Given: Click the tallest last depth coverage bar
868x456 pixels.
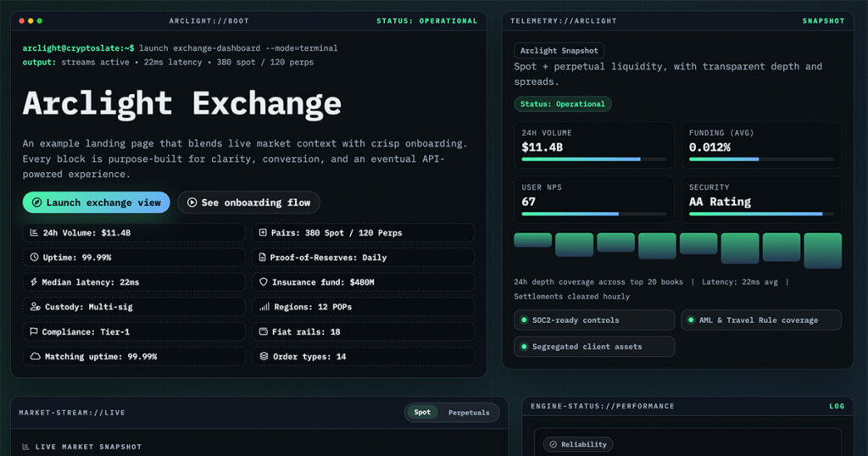Looking at the screenshot, I should point(822,251).
